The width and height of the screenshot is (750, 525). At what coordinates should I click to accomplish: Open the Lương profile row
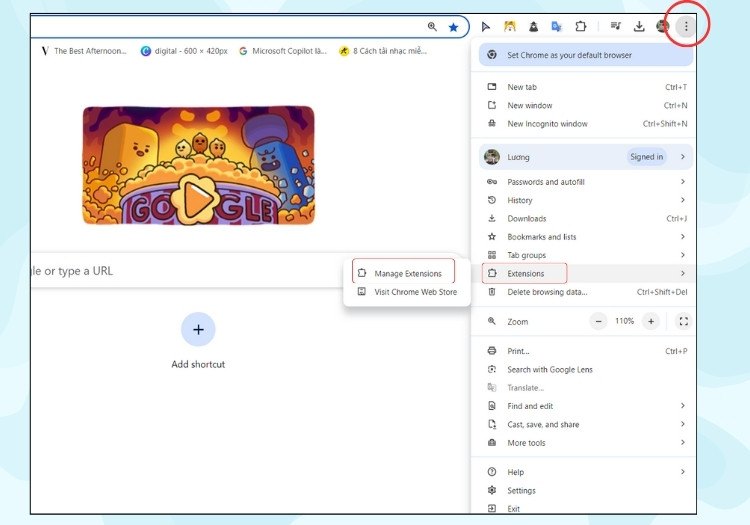click(585, 157)
